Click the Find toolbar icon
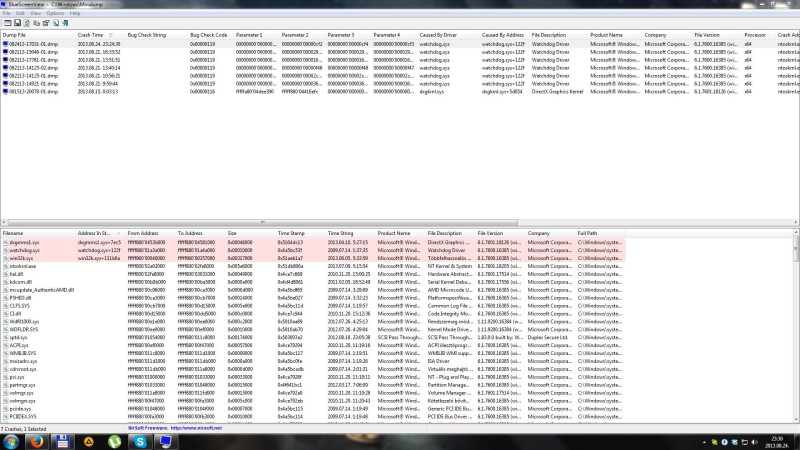Screen dimensions: 800x450 [x=56, y=23]
